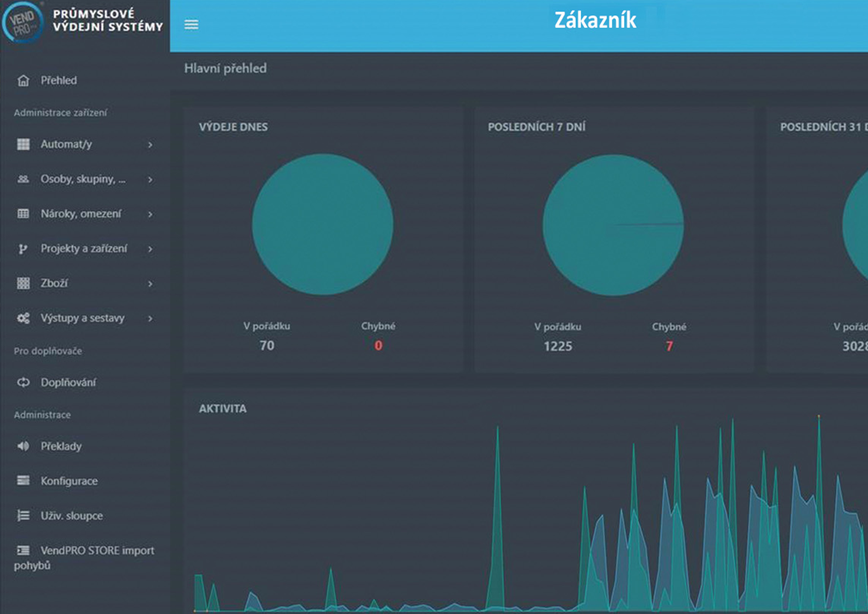Click the hamburger menu icon in header
Viewport: 868px width, 614px height.
[x=192, y=25]
